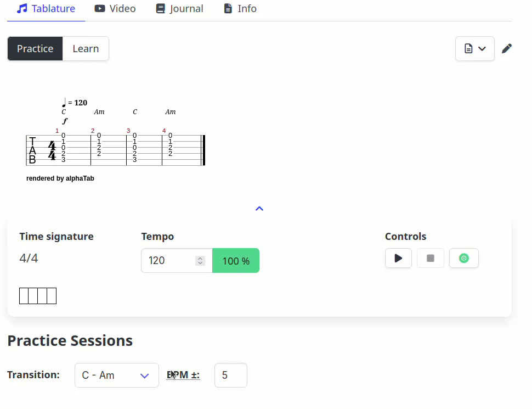Screen dimensions: 532x409
Task: Toggle the green metronome control
Action: [463, 258]
